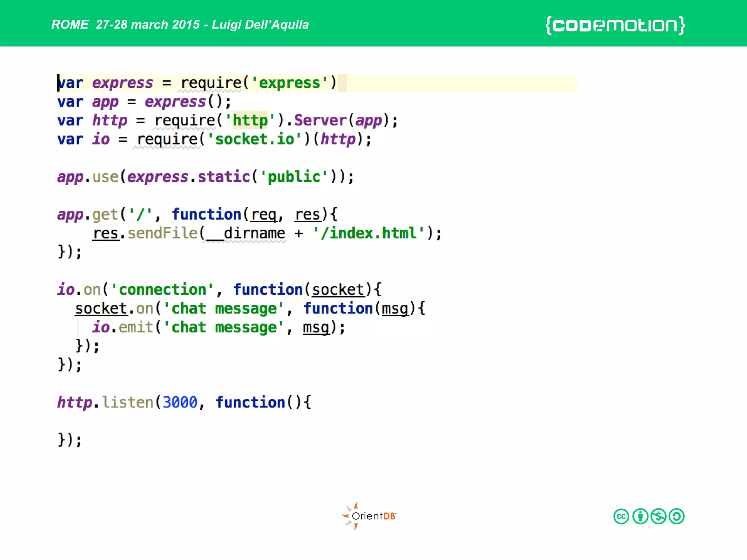The height and width of the screenshot is (560, 747).
Task: Click the Creative Commons CC icon
Action: point(621,516)
